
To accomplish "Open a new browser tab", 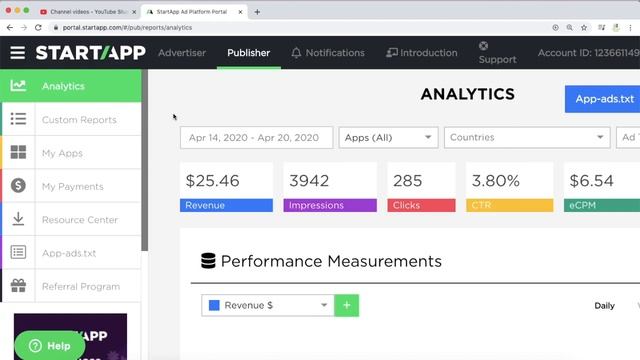I will pyautogui.click(x=257, y=12).
